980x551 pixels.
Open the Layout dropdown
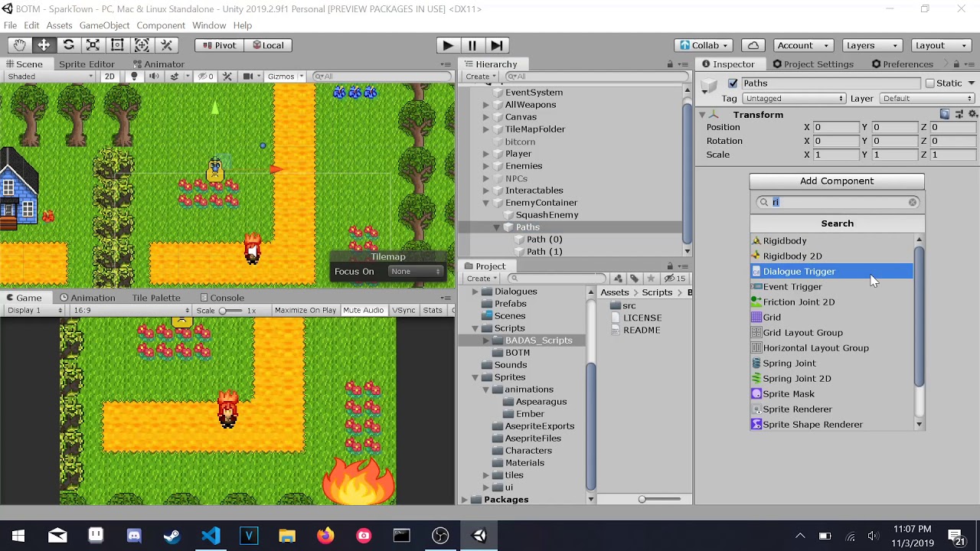pos(941,45)
